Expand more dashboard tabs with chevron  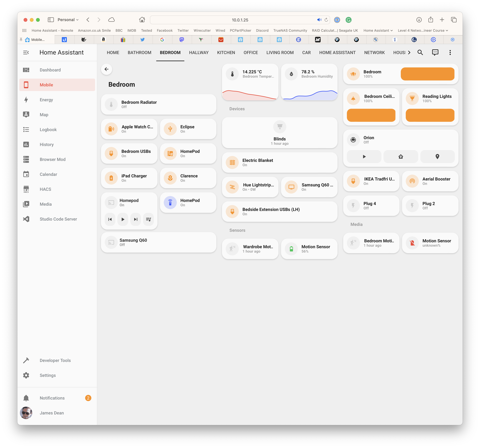click(409, 52)
